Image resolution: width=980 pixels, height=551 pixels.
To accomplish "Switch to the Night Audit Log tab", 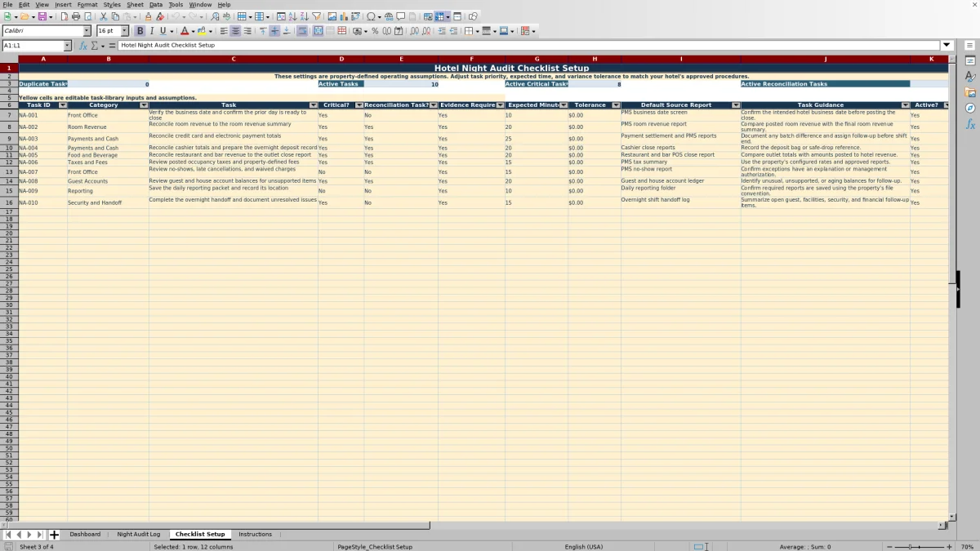I will click(139, 535).
